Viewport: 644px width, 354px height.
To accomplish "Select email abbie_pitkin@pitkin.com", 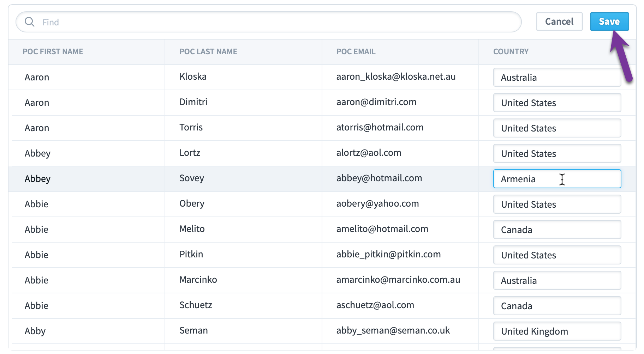I will (388, 254).
